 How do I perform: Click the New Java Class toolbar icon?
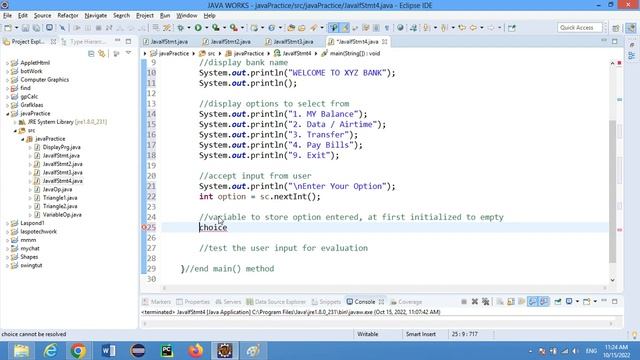tap(271, 28)
